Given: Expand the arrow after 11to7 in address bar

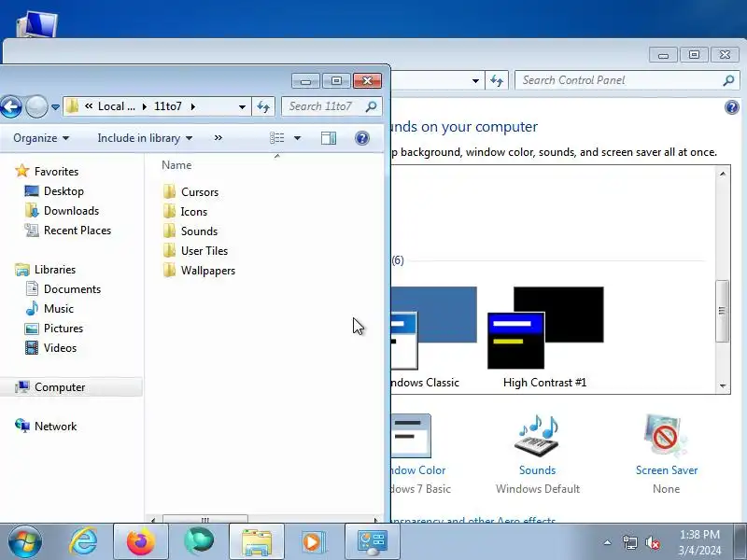Looking at the screenshot, I should 193,106.
